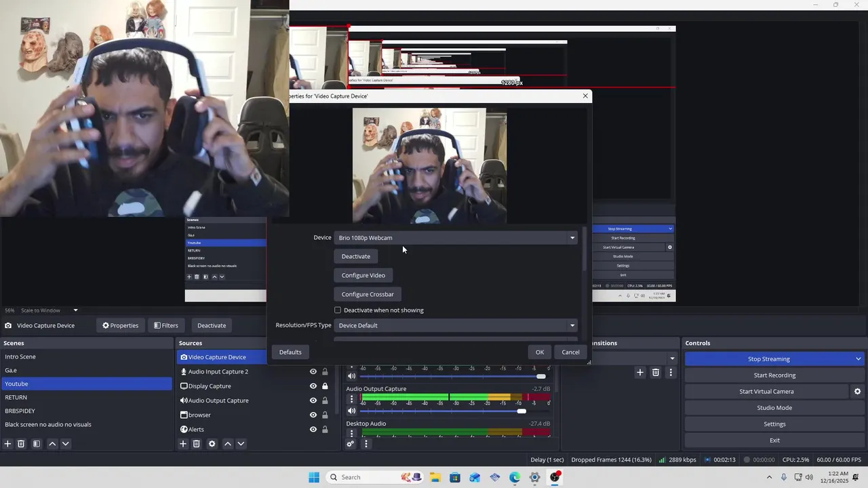Click properties dialog vertical scrollbar
868x488 pixels.
(x=584, y=249)
